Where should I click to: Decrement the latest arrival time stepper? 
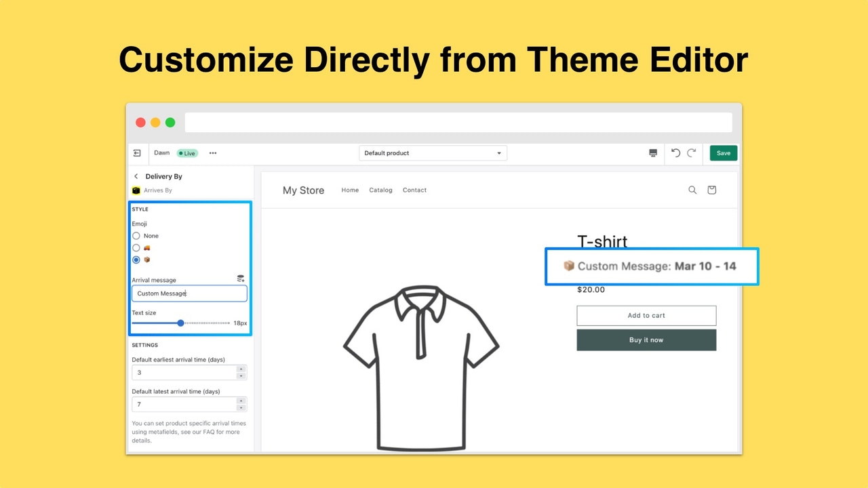click(241, 407)
